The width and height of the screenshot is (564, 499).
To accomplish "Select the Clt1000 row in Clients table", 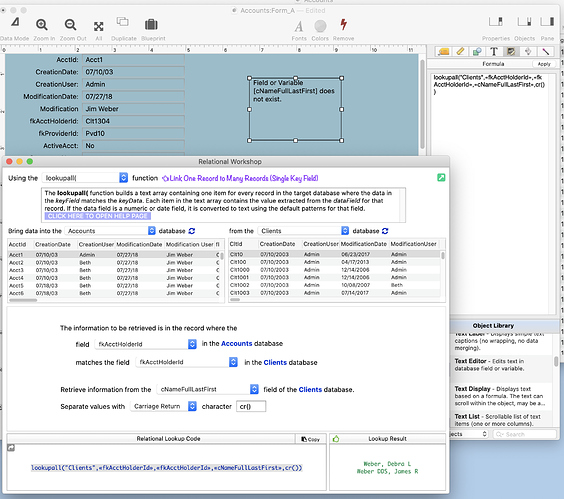I will [335, 269].
